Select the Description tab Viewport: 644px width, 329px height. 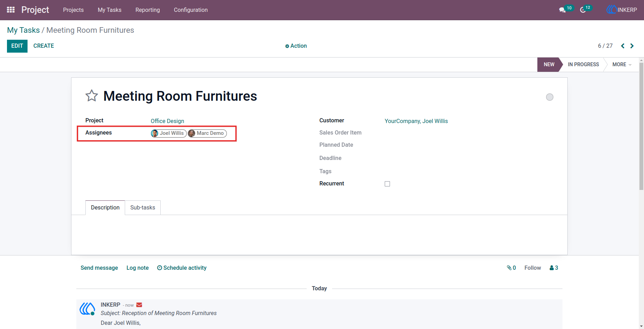105,208
